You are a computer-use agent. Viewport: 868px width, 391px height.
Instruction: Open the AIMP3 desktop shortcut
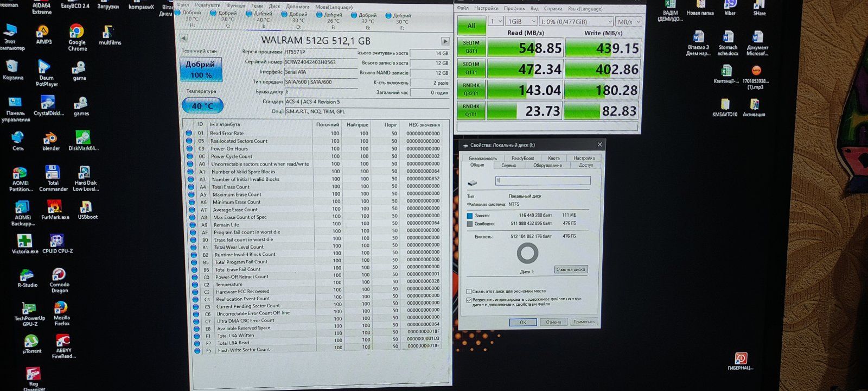[43, 35]
